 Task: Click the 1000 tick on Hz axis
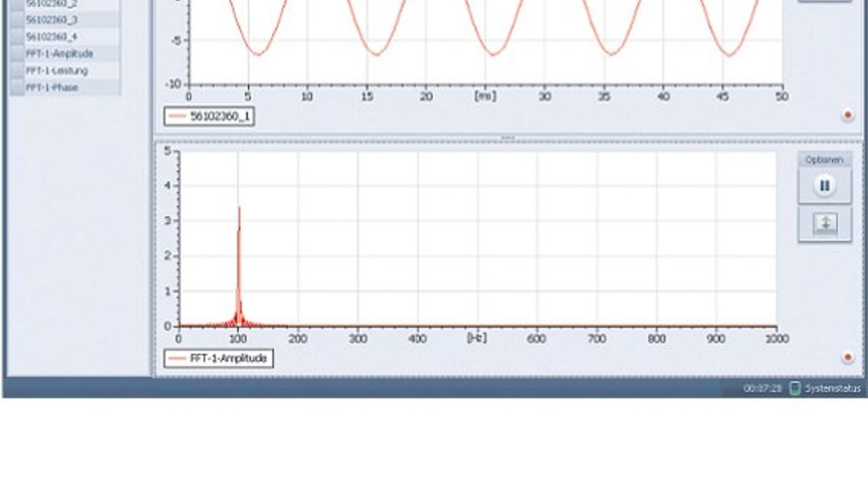[x=777, y=338]
